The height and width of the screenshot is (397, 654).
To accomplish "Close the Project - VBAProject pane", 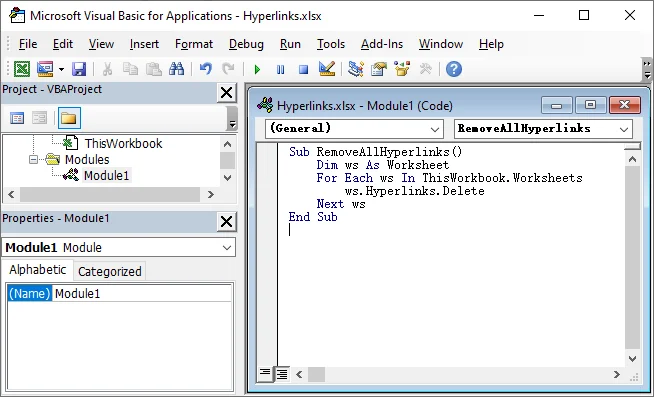I will tap(226, 93).
